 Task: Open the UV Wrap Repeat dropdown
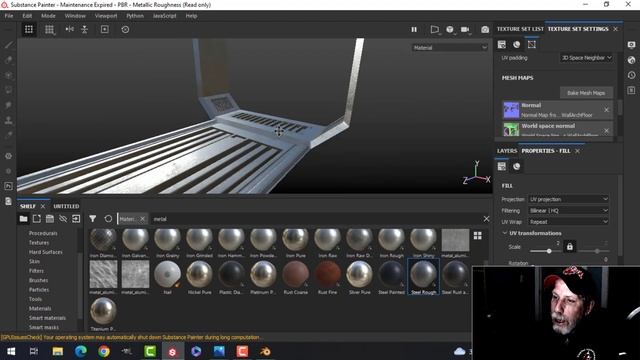pos(569,222)
